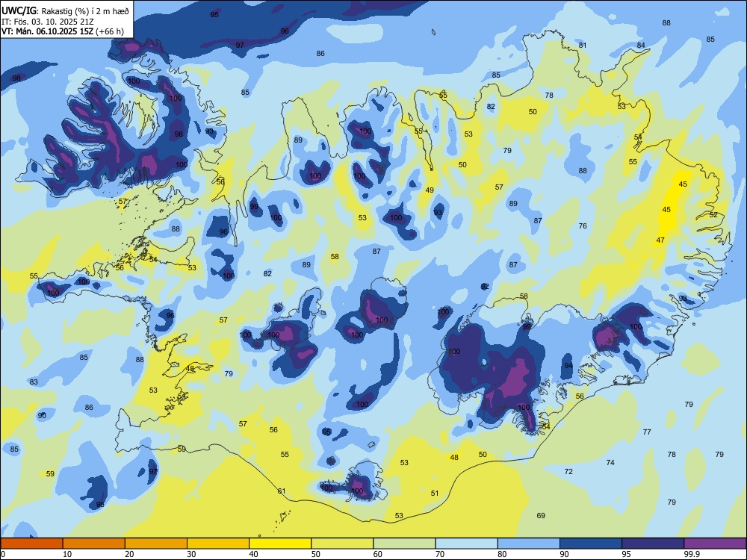Select the 30–40 amber legend block
The image size is (747, 560).
tap(218, 544)
